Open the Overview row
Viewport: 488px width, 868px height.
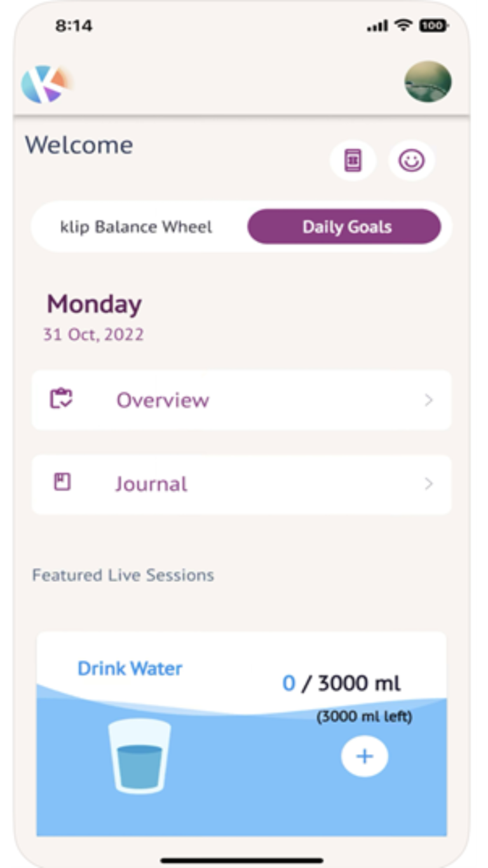241,400
